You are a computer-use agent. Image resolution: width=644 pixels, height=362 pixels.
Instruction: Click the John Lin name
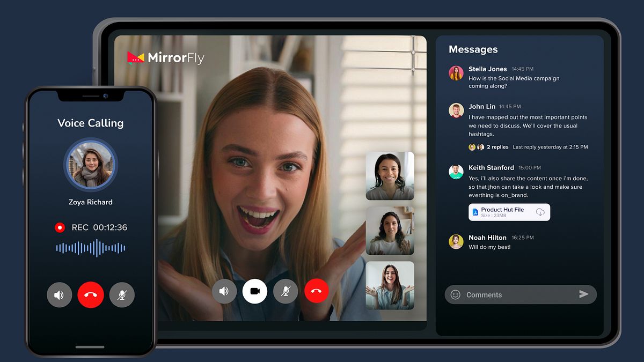tap(482, 107)
